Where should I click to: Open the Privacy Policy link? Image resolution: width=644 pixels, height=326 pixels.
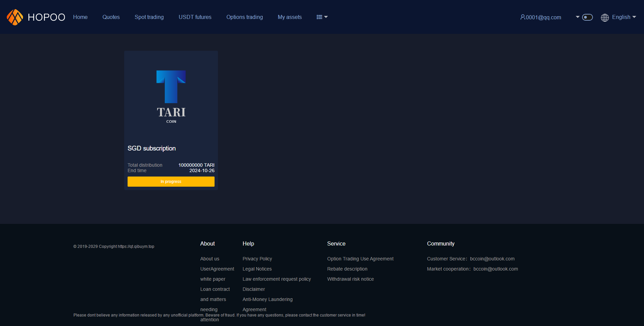257,259
